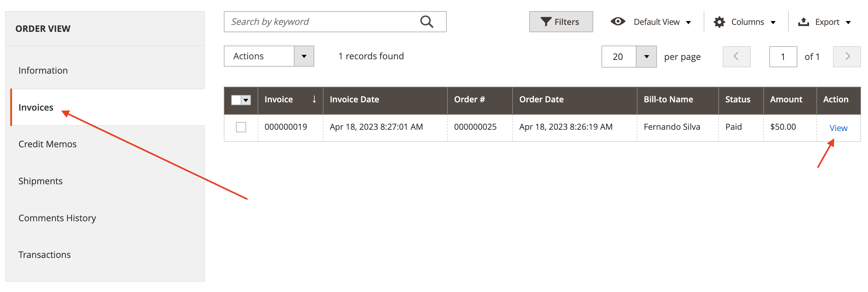Open the Comments History tab

coord(57,218)
